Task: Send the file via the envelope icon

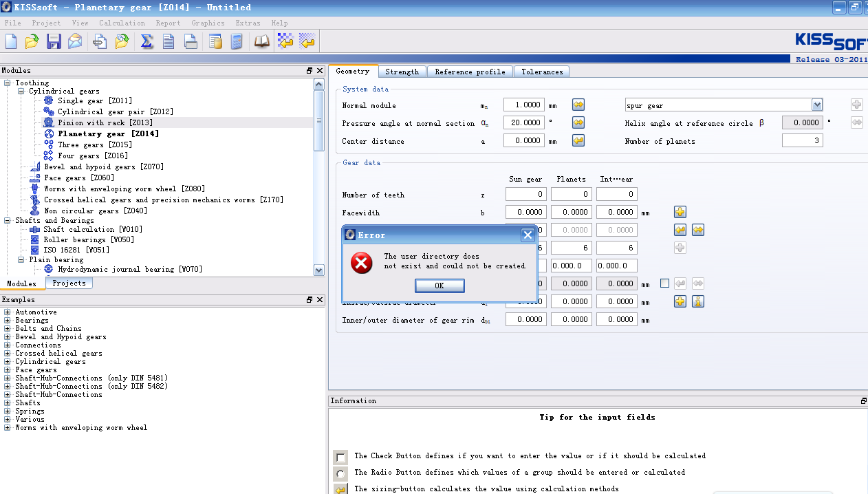Action: 75,42
